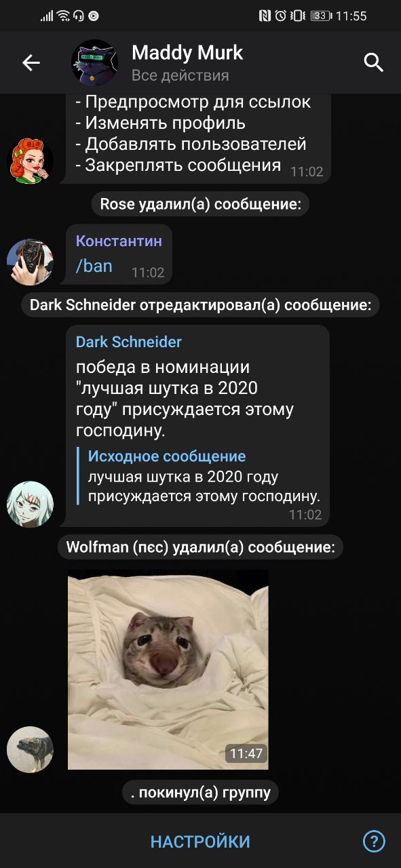Tap the 'Rose удалил(а) сообщение' notice
Image resolution: width=401 pixels, height=868 pixels.
[200, 204]
